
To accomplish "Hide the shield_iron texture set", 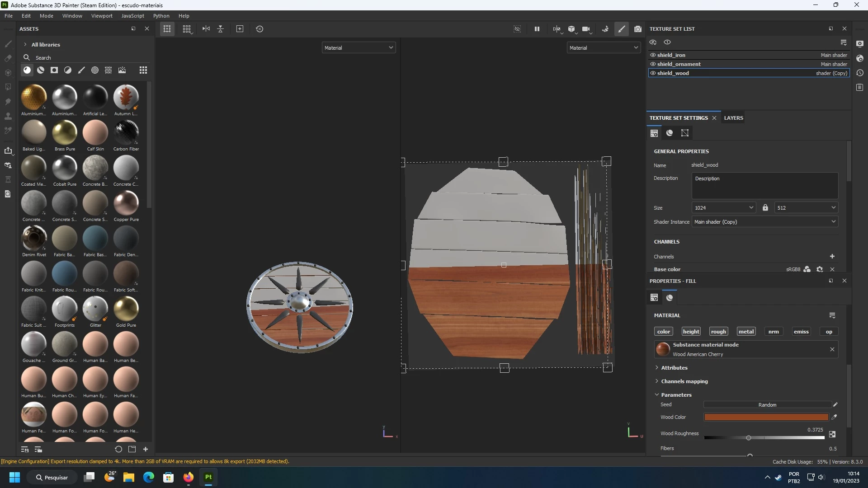I will tap(653, 55).
